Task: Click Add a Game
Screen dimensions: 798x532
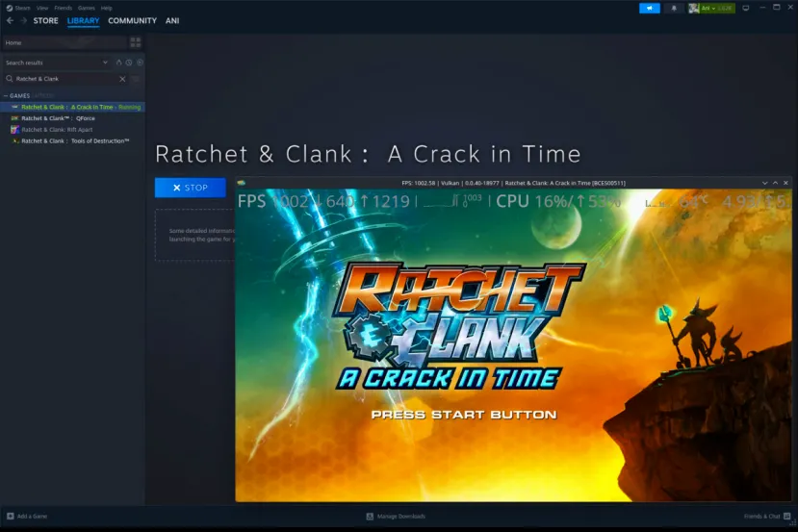Action: tap(27, 517)
